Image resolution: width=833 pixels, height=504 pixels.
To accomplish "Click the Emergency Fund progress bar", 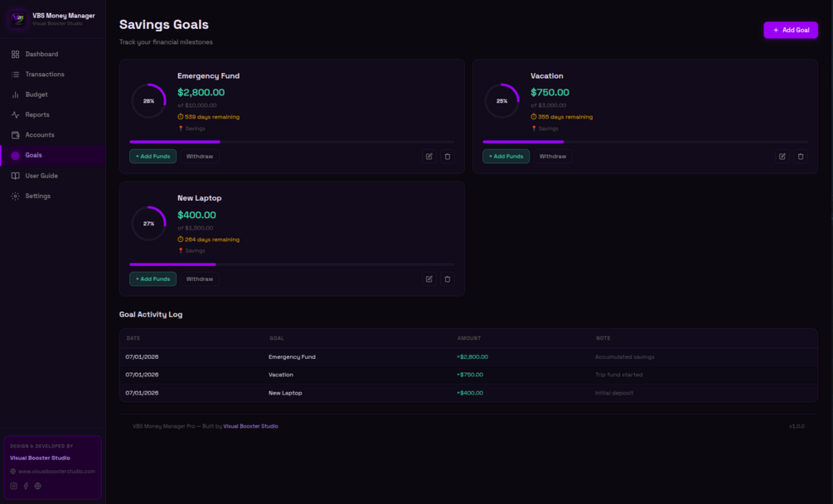I will pos(293,142).
